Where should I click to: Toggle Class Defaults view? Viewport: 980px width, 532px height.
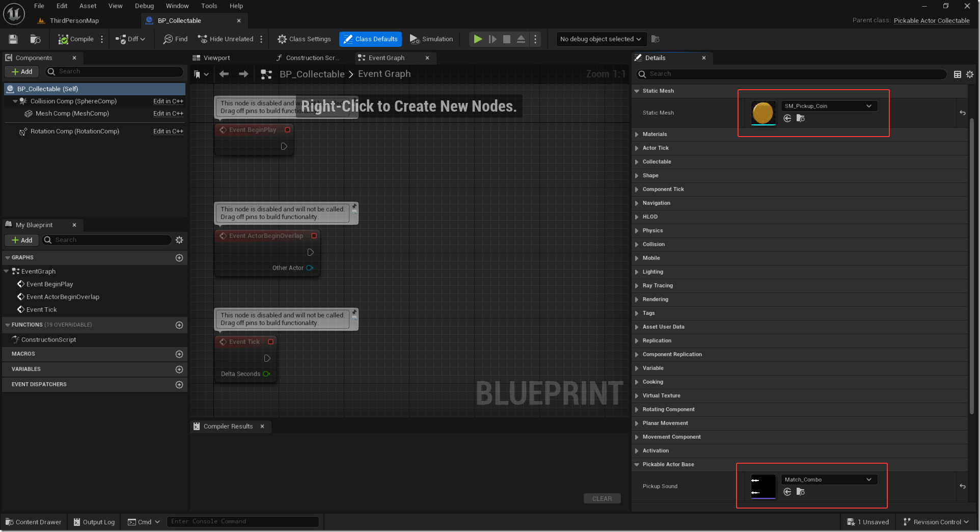click(370, 39)
